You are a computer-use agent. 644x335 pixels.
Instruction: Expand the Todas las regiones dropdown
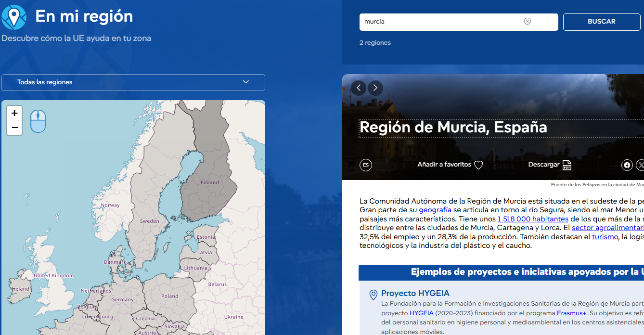(133, 82)
